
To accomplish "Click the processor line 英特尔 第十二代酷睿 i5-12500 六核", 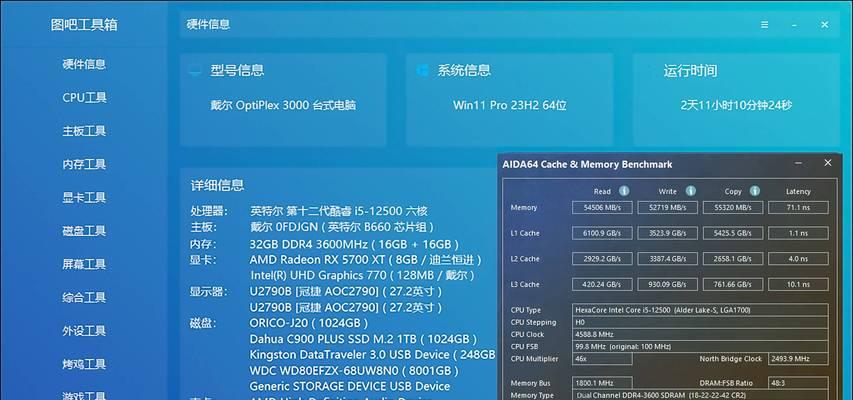I will pos(339,211).
